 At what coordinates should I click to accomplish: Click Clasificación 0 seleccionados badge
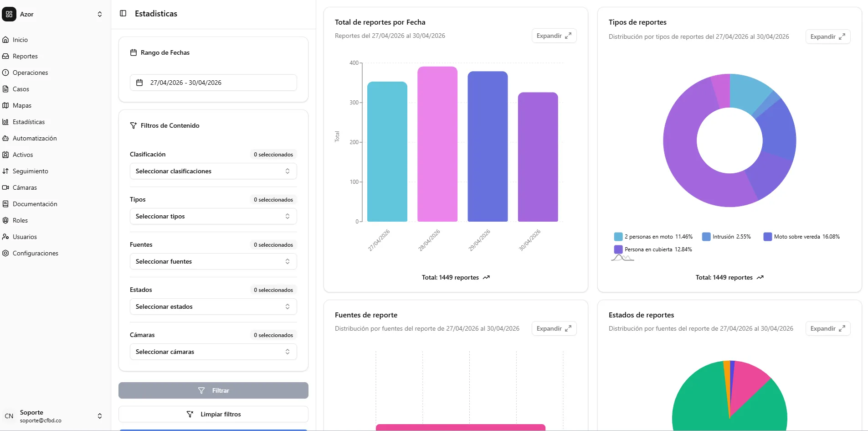pyautogui.click(x=273, y=154)
